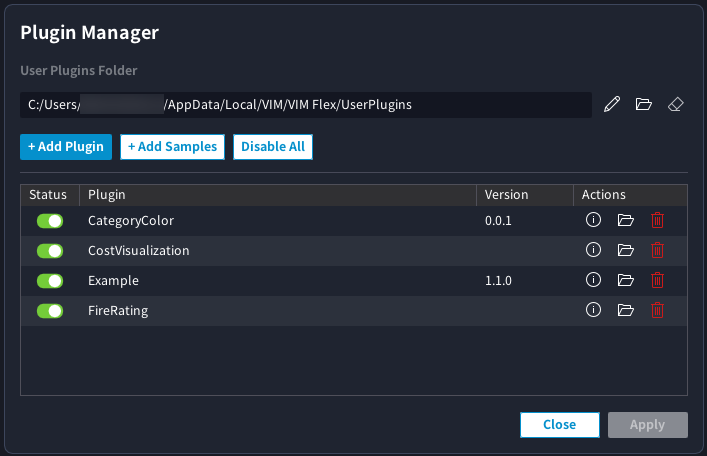Delete the CostVisualization plugin

[x=657, y=250]
